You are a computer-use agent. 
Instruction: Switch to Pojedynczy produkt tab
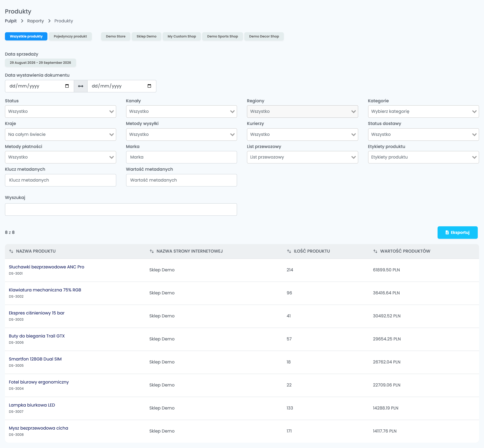(x=70, y=36)
